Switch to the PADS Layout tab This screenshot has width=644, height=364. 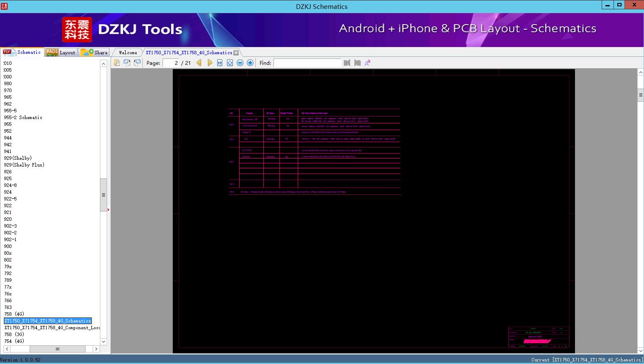tap(61, 53)
